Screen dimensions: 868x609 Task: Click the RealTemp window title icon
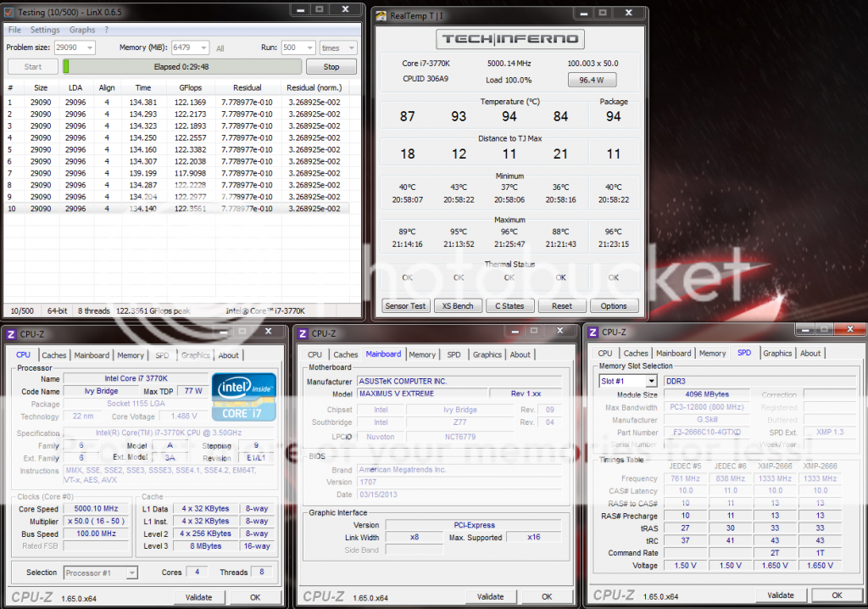[x=381, y=15]
